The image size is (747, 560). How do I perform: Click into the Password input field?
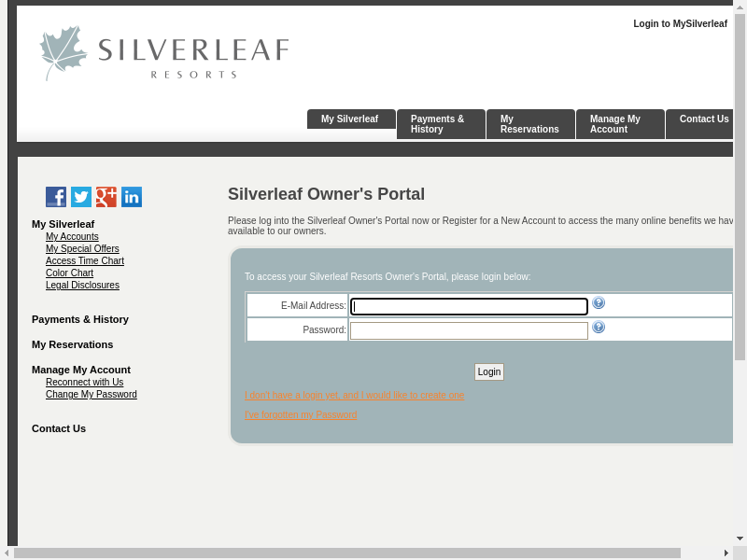coord(469,330)
